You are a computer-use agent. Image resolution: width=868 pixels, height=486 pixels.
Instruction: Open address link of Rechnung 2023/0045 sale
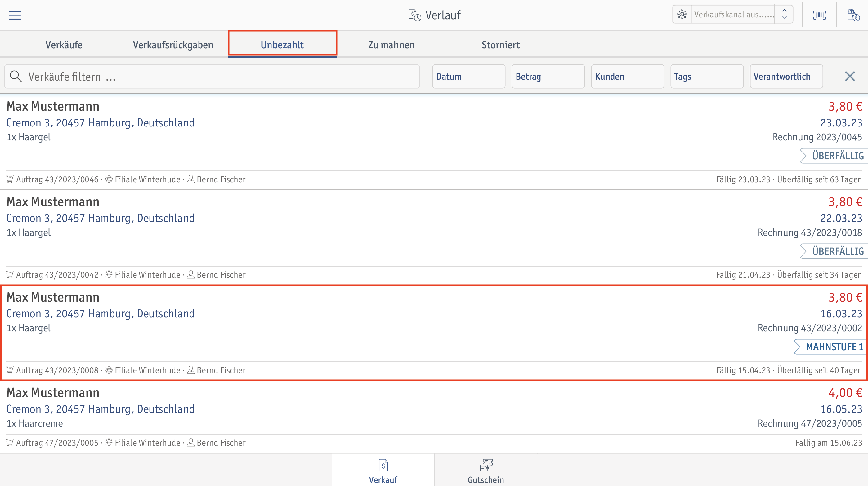(101, 122)
